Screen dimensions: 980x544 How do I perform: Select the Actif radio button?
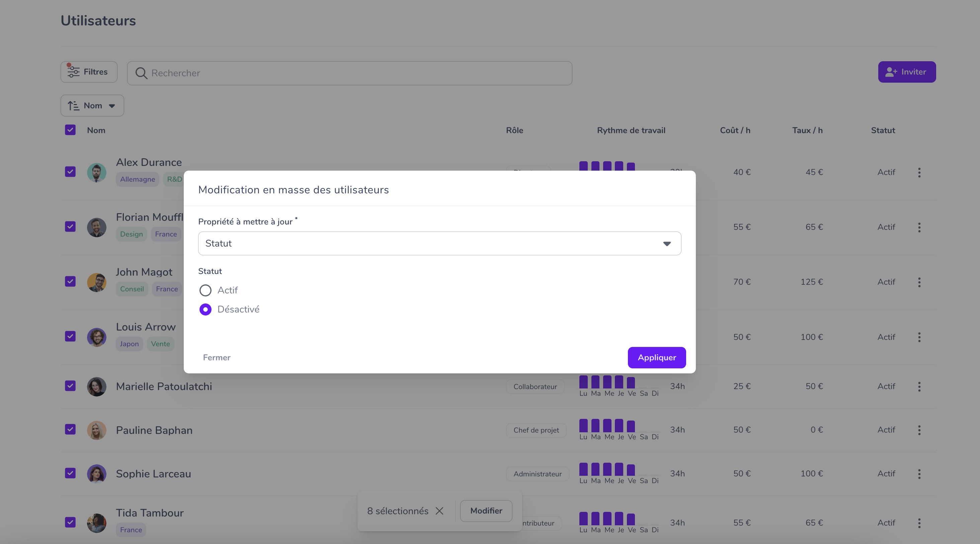[206, 290]
